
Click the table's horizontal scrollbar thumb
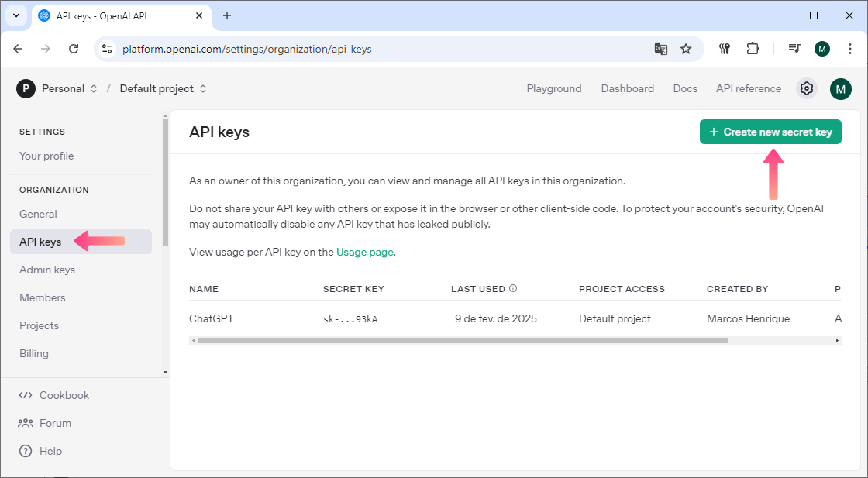click(462, 341)
